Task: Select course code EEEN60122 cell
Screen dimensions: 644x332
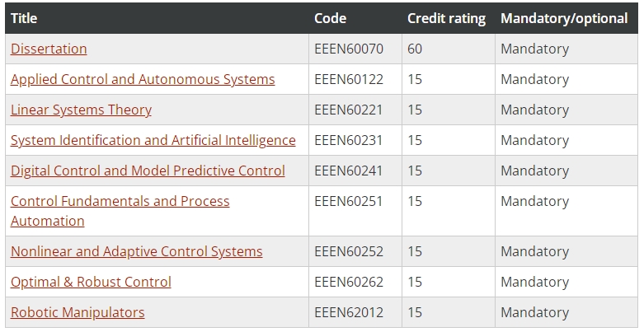Action: point(355,79)
